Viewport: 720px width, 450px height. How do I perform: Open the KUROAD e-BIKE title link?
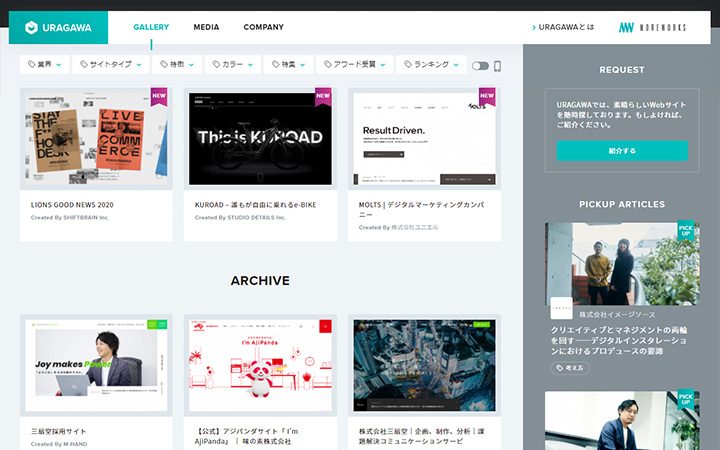pyautogui.click(x=255, y=205)
